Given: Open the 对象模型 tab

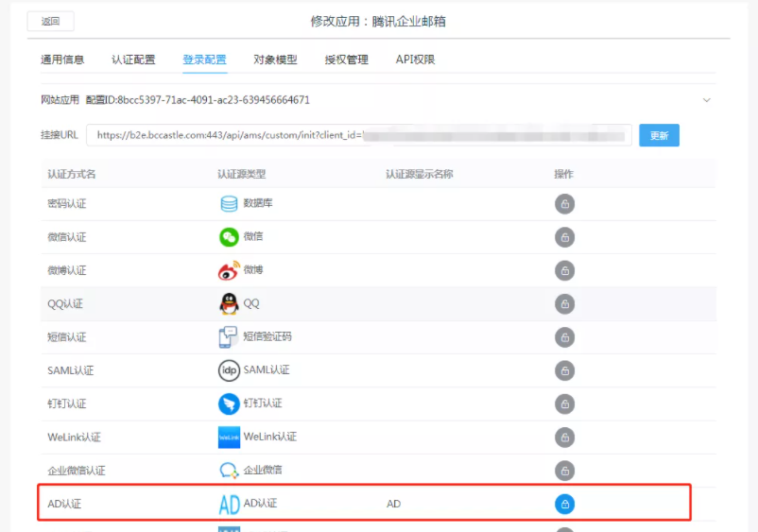Looking at the screenshot, I should point(276,60).
